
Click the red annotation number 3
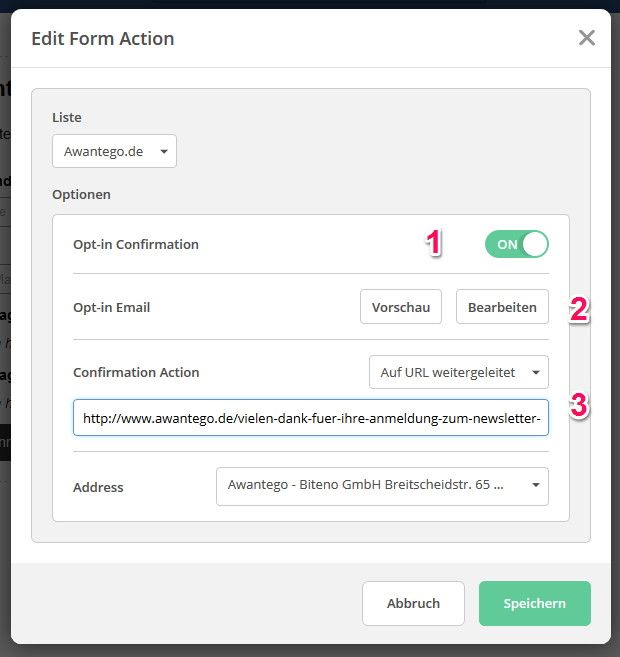coord(578,405)
